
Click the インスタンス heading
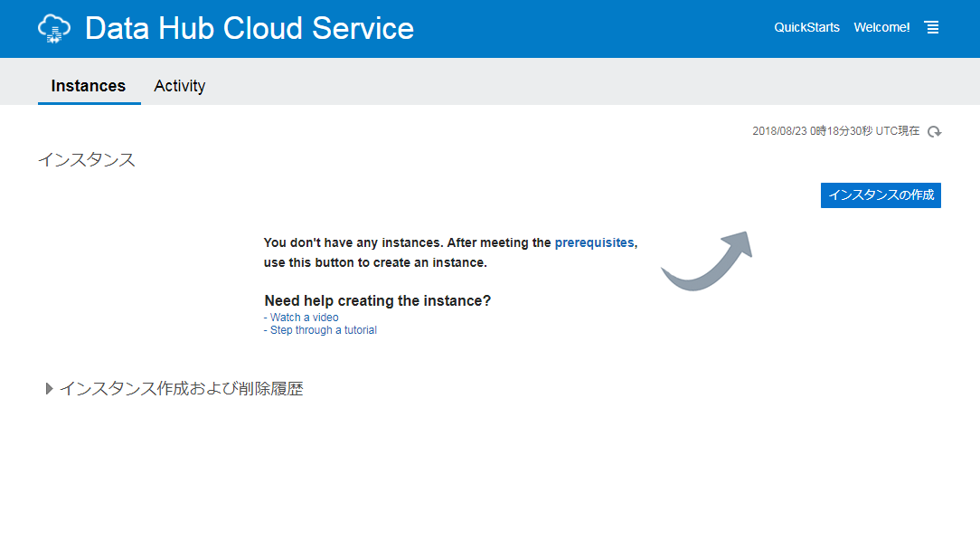[x=87, y=159]
